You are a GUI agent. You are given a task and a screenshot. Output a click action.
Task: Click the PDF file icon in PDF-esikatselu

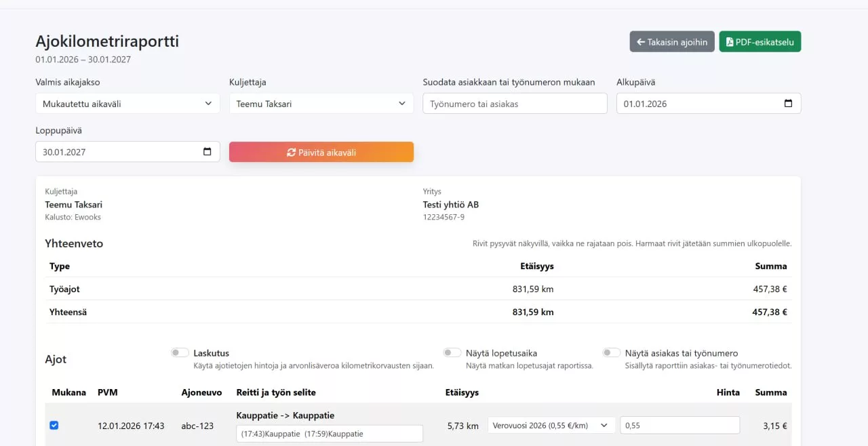click(729, 42)
